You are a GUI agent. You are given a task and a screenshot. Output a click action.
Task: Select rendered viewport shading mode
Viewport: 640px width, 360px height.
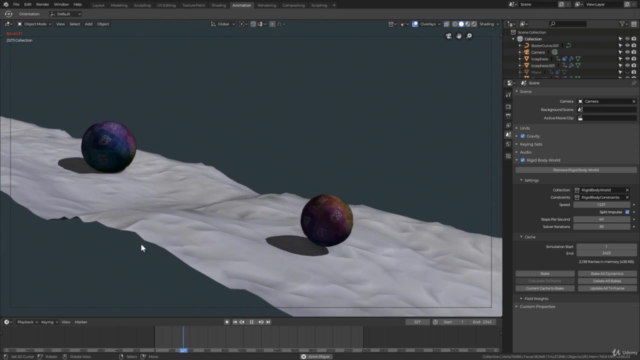474,24
